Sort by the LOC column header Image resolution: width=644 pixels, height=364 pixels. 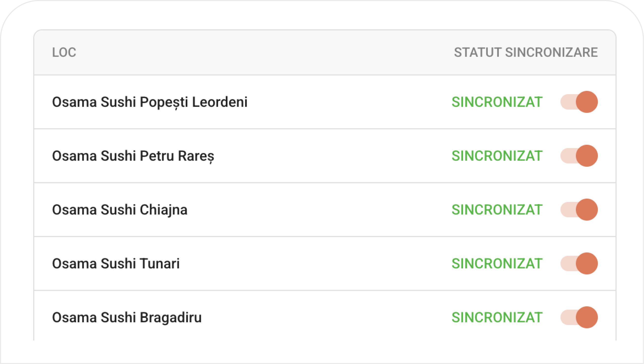64,52
